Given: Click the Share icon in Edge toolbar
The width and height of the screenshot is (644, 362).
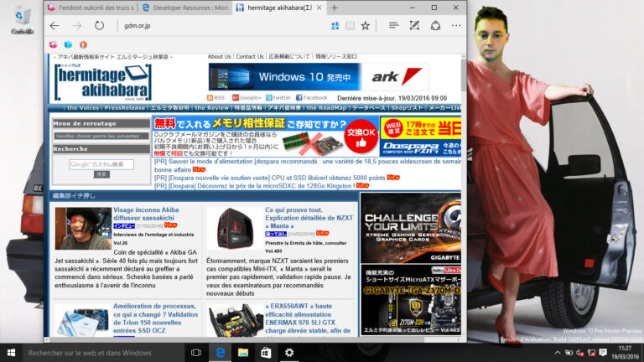Looking at the screenshot, I should click(x=435, y=26).
